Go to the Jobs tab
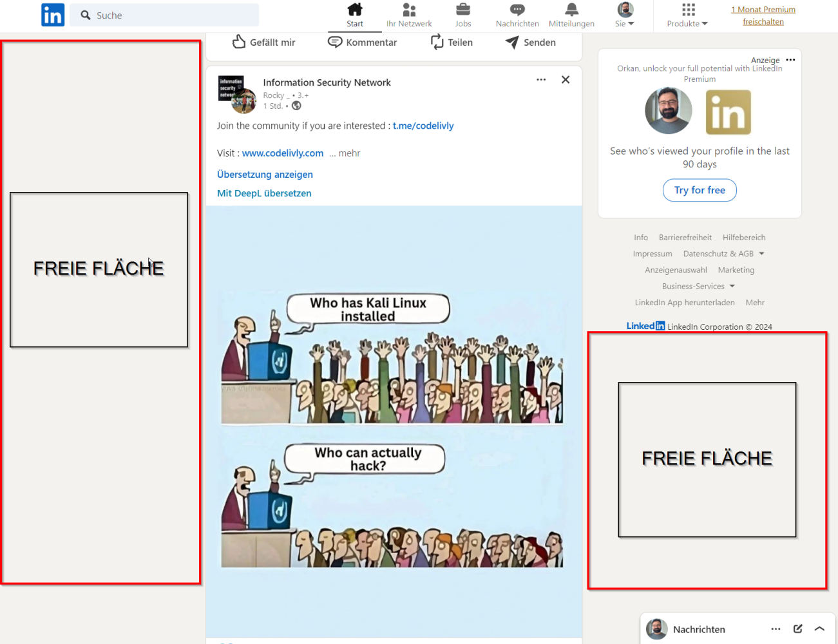 point(463,15)
